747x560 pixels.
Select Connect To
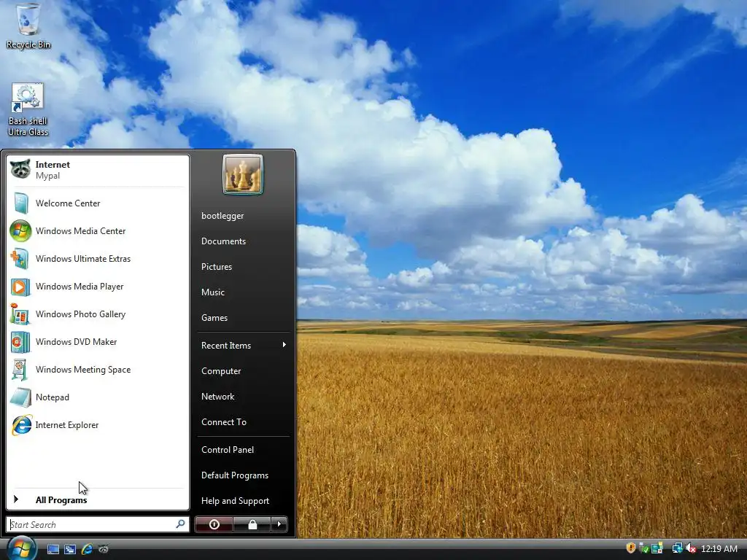coord(243,422)
